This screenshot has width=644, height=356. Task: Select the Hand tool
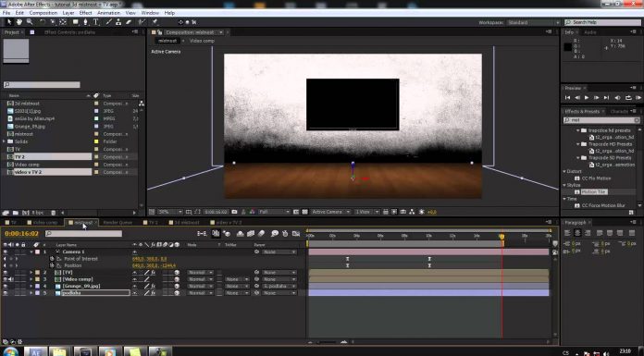tap(19, 22)
